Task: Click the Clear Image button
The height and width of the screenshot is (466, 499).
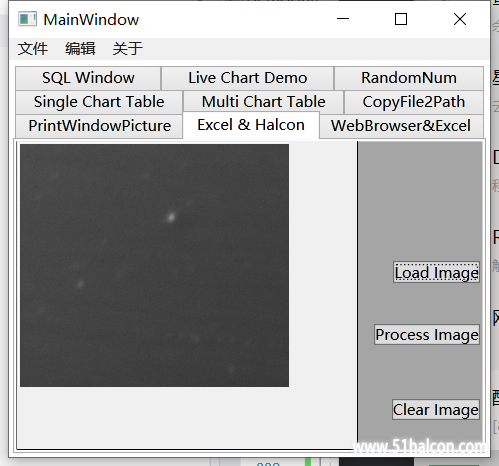Action: coord(436,409)
